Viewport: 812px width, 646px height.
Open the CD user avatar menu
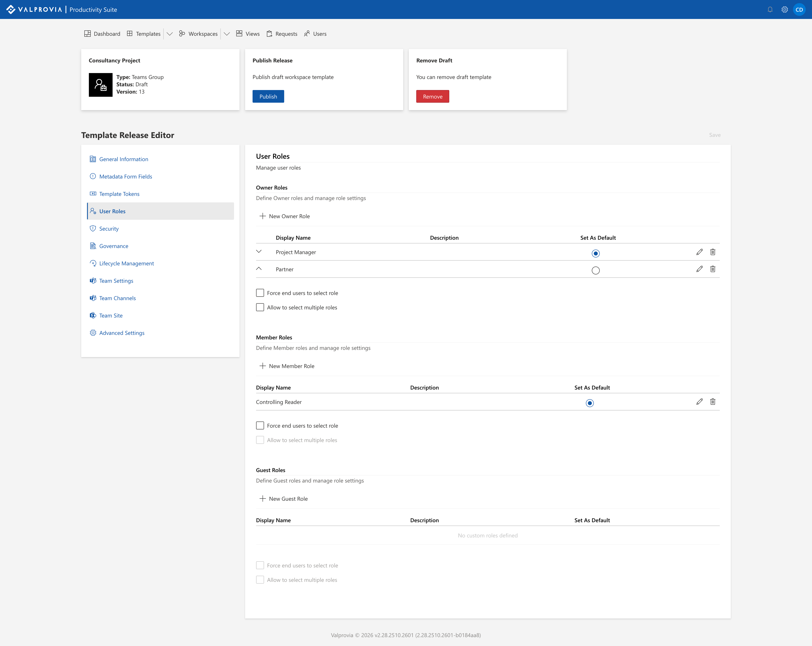click(x=800, y=9)
